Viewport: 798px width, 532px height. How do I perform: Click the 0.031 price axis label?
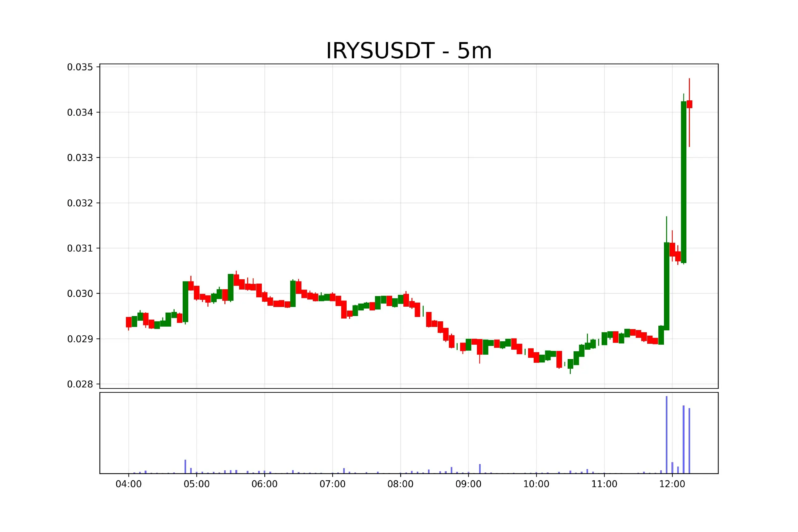pyautogui.click(x=80, y=248)
